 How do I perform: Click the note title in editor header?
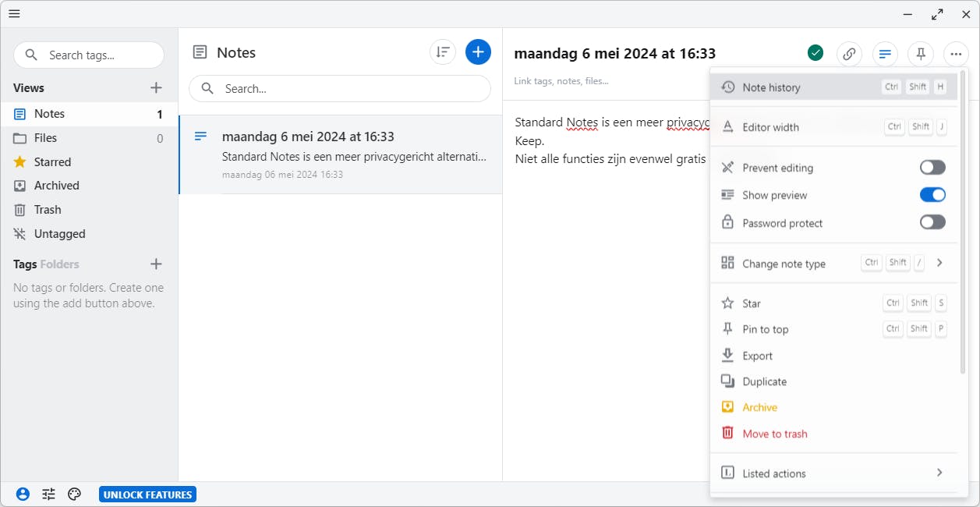click(x=615, y=54)
